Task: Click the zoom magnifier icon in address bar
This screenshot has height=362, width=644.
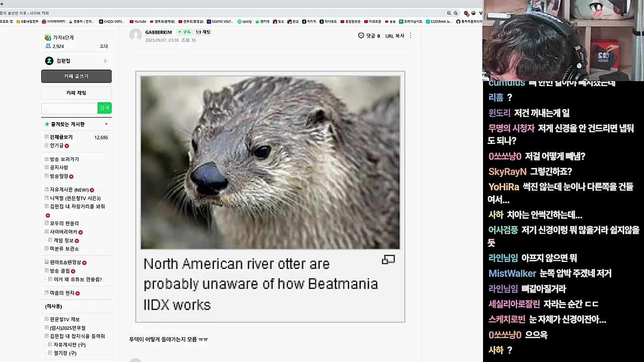Action: 449,13
